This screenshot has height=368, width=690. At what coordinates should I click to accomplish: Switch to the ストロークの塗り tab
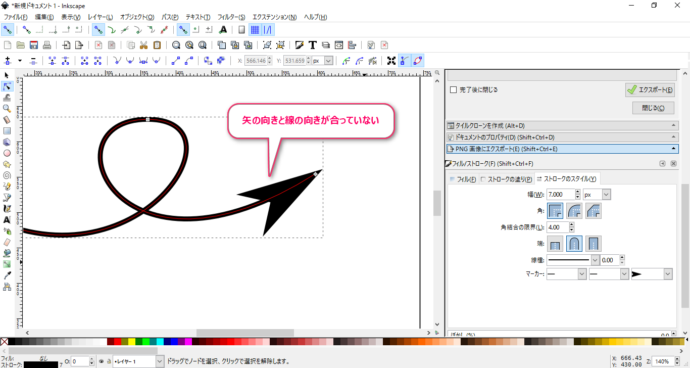coord(506,179)
